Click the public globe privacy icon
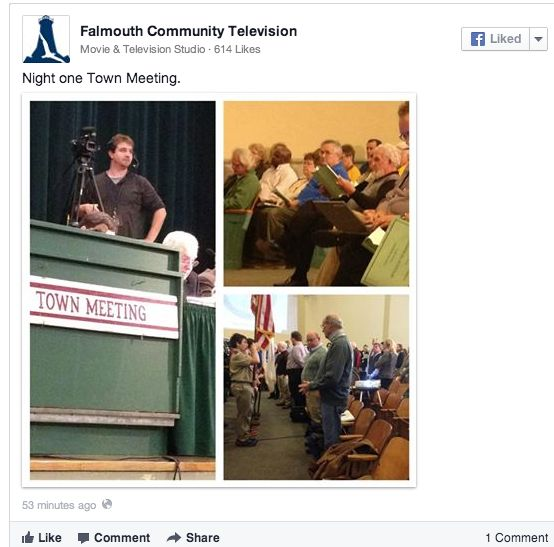 point(107,504)
